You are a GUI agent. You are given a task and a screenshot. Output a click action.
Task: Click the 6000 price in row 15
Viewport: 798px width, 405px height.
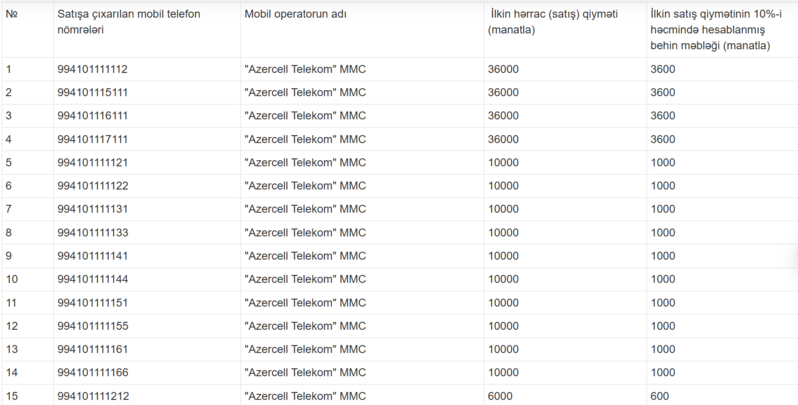pos(501,395)
